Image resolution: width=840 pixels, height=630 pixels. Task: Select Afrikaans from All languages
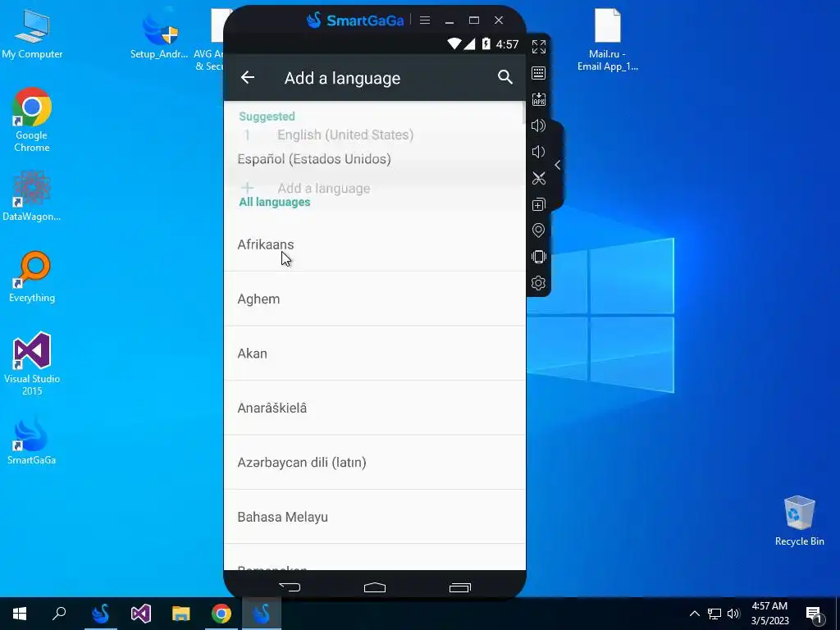click(374, 244)
